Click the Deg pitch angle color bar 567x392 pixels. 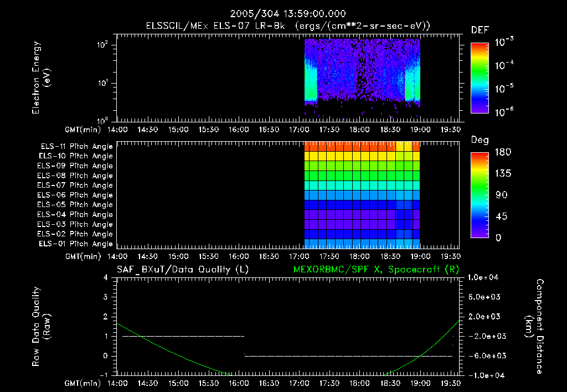(x=480, y=195)
